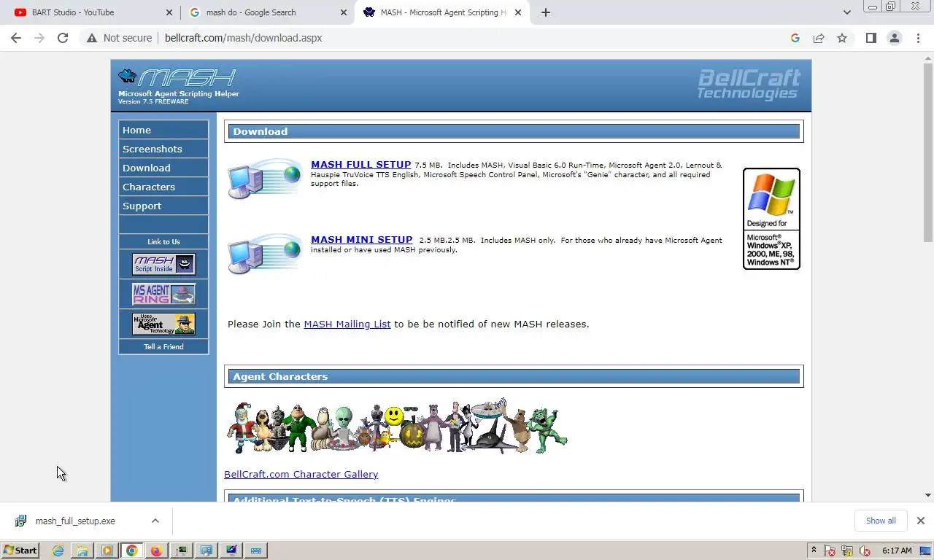The width and height of the screenshot is (934, 560).
Task: Open the Download sidebar menu item
Action: tap(163, 168)
